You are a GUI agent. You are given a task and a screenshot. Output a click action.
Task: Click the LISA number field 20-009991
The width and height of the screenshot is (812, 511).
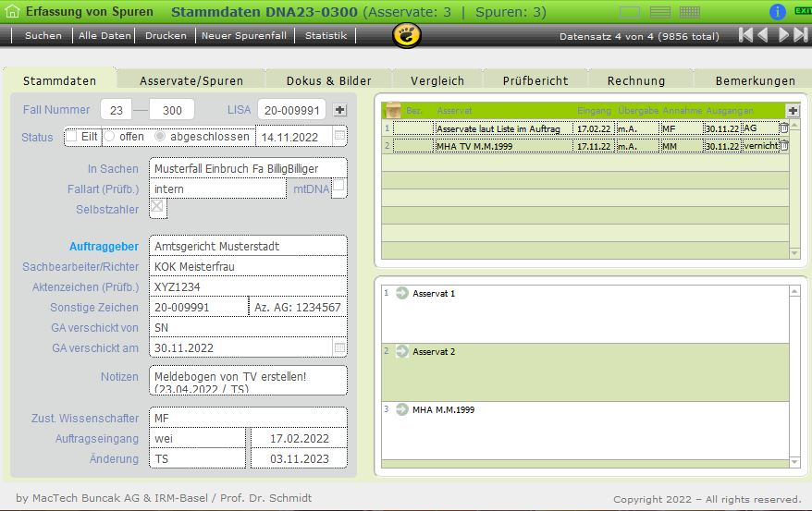click(291, 110)
